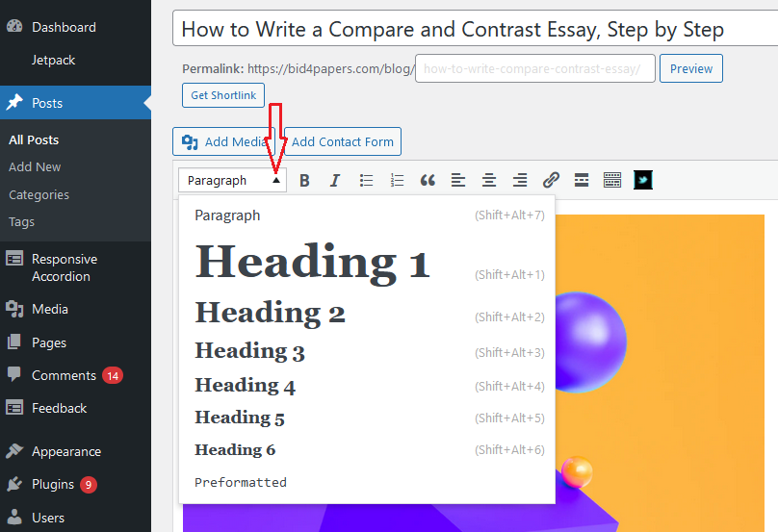
Task: Click the Preview permalink button
Action: pos(691,68)
